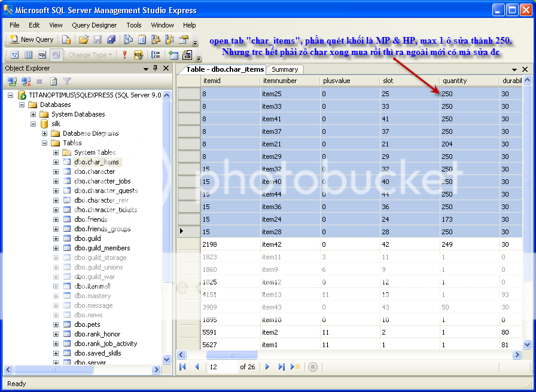The image size is (536, 392).
Task: Open the Object Explorer window position dropdown arrow
Action: 146,69
